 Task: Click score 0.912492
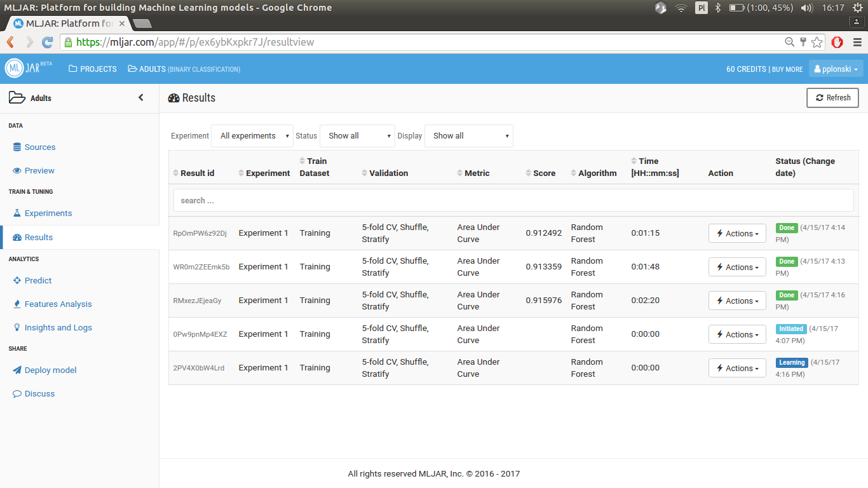click(544, 233)
